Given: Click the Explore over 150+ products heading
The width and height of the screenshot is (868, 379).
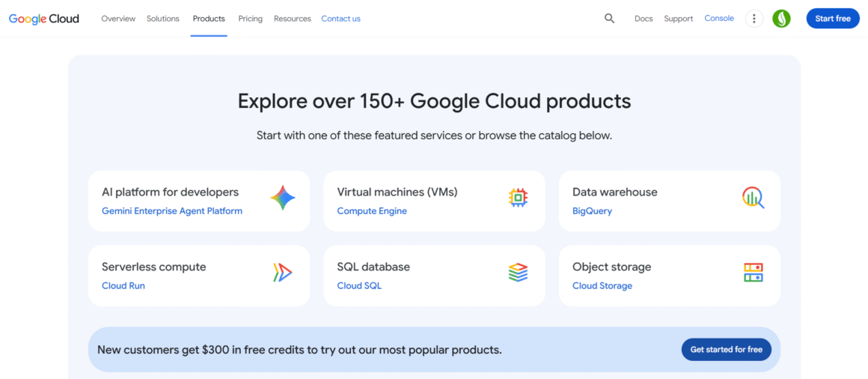Looking at the screenshot, I should [x=435, y=101].
